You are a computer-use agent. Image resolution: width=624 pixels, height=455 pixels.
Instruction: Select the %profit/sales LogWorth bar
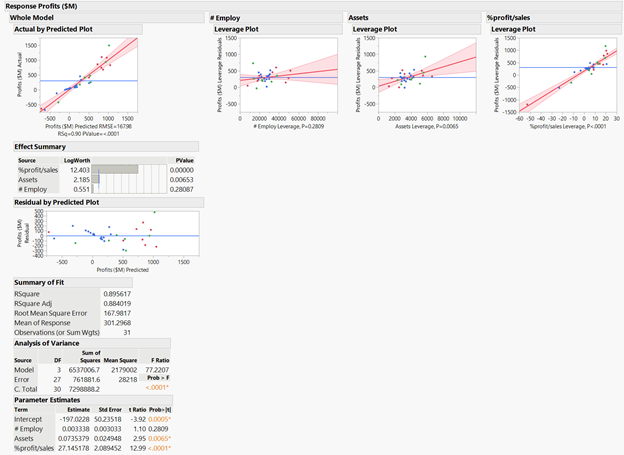115,170
